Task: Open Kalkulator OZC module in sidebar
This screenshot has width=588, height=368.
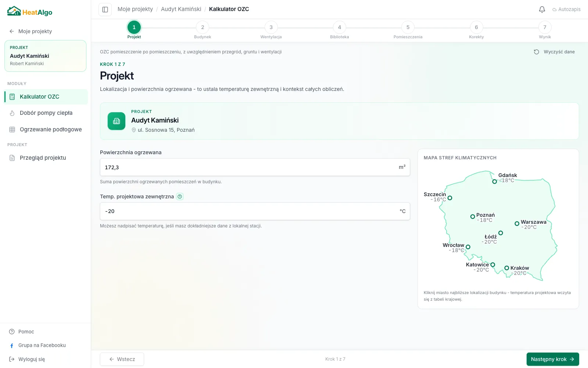Action: coord(46,97)
